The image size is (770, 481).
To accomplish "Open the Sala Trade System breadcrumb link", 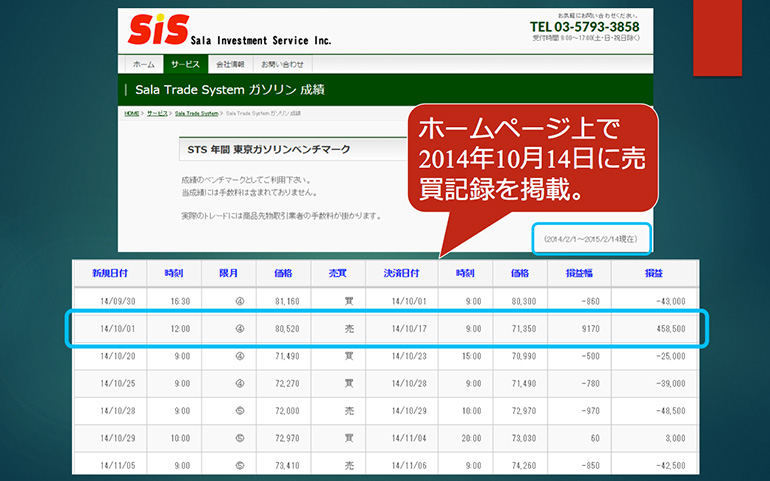I will [196, 114].
